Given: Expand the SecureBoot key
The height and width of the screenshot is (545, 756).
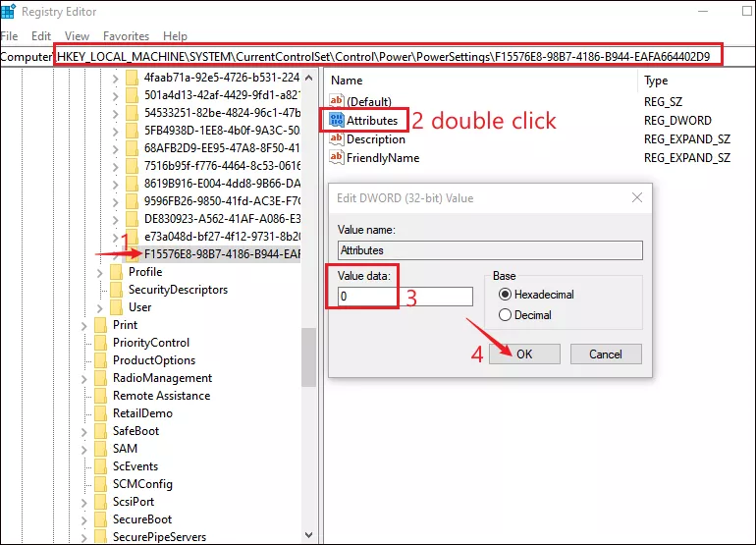Looking at the screenshot, I should tap(83, 520).
